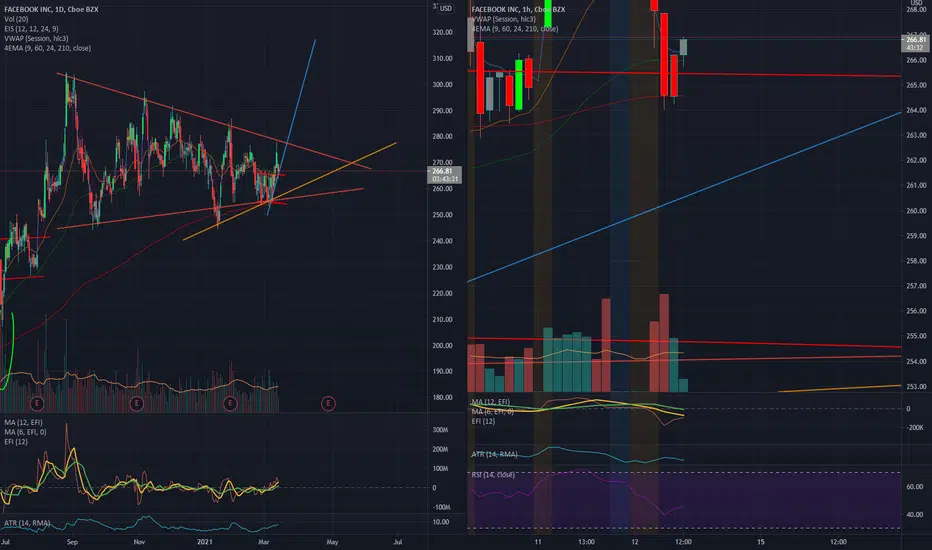The height and width of the screenshot is (550, 932).
Task: Select VWAP (Session, hlc3) legend on hourly chart
Action: tap(504, 19)
